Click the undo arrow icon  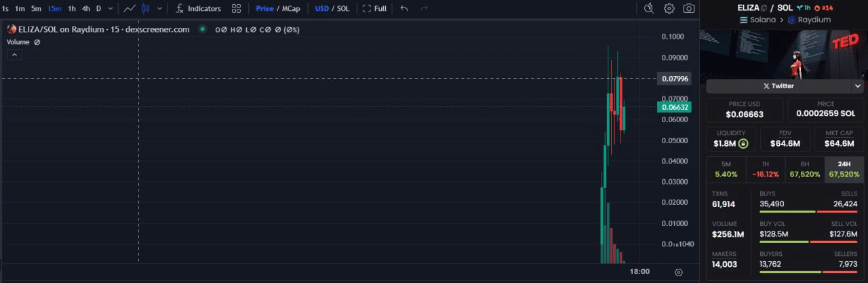(x=404, y=9)
